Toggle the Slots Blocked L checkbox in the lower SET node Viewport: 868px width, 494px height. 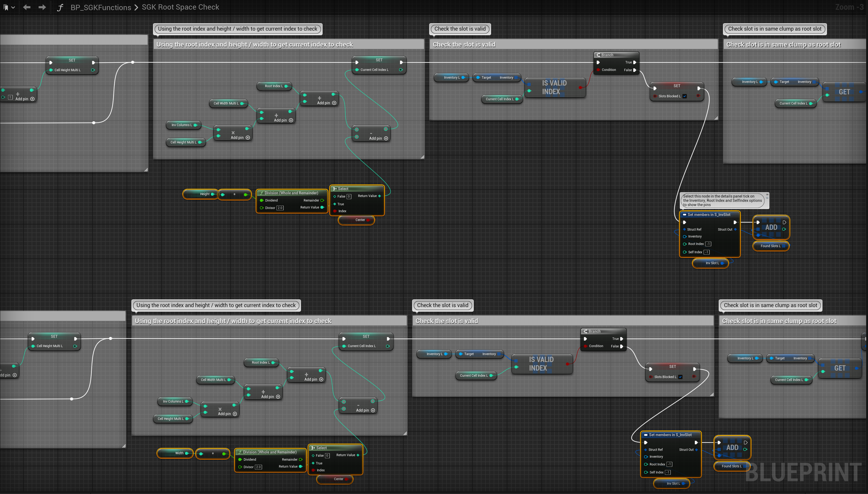[680, 377]
